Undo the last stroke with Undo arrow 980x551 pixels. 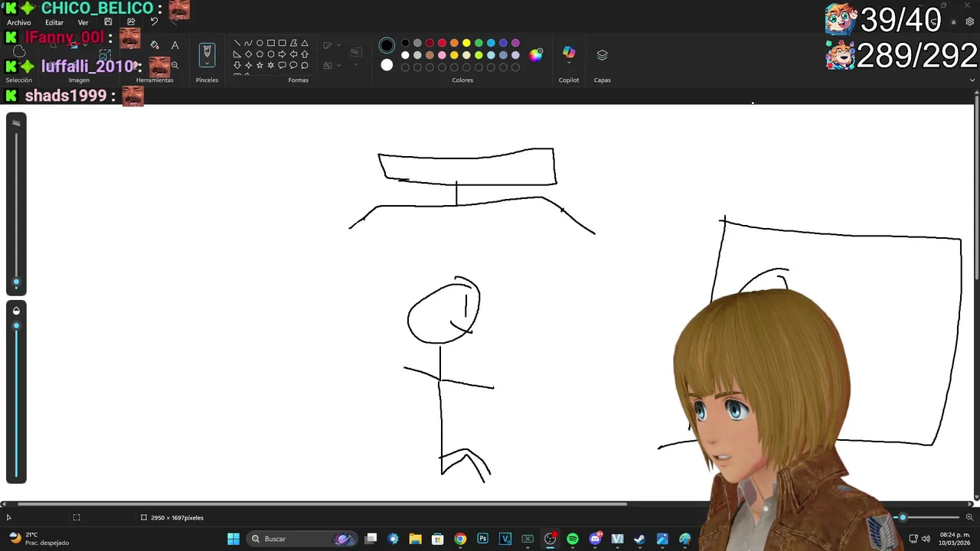click(x=154, y=22)
